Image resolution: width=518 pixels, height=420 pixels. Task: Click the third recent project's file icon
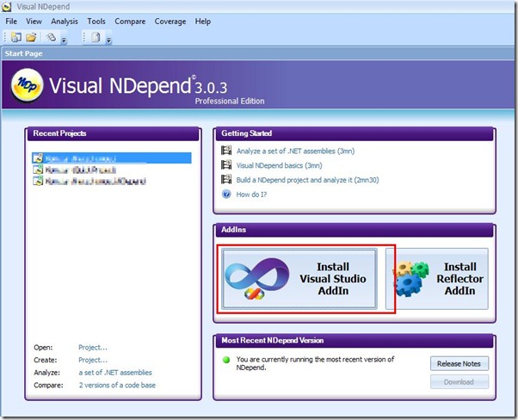point(38,181)
